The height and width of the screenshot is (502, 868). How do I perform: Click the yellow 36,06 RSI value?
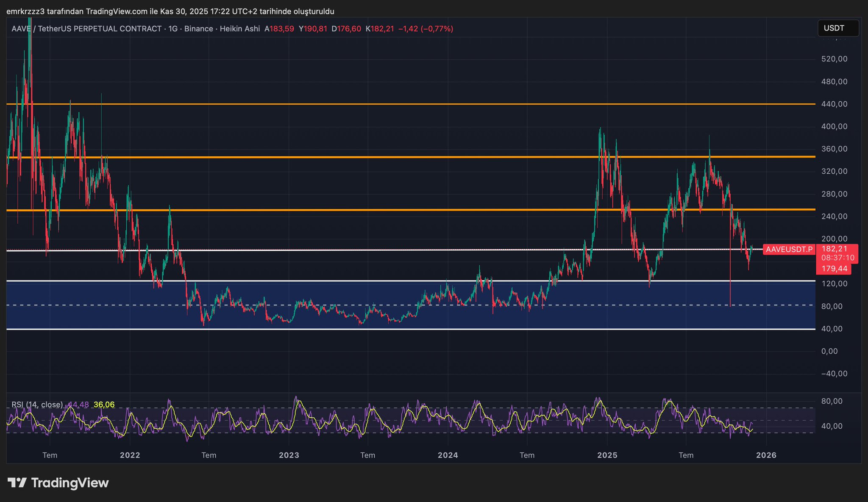coord(104,405)
